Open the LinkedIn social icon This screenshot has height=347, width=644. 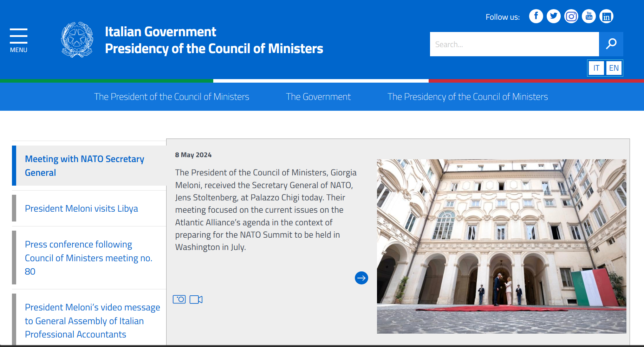(606, 16)
